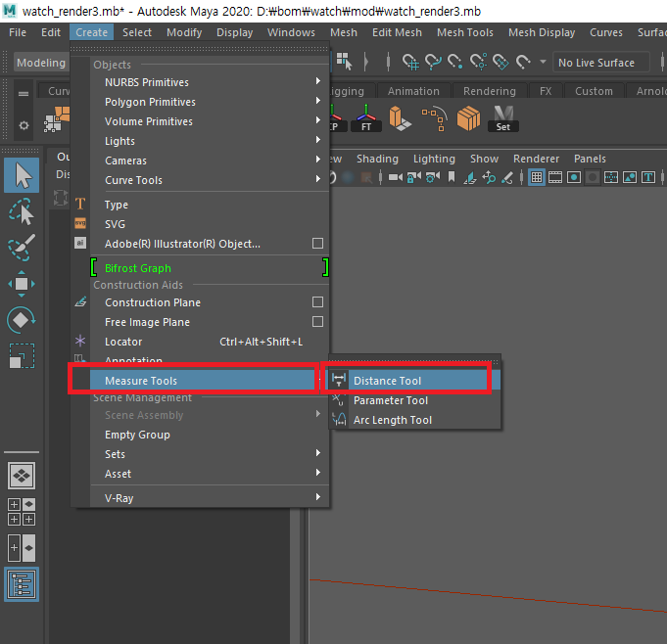Open the Edit Mesh menu
The height and width of the screenshot is (644, 667).
(x=397, y=32)
